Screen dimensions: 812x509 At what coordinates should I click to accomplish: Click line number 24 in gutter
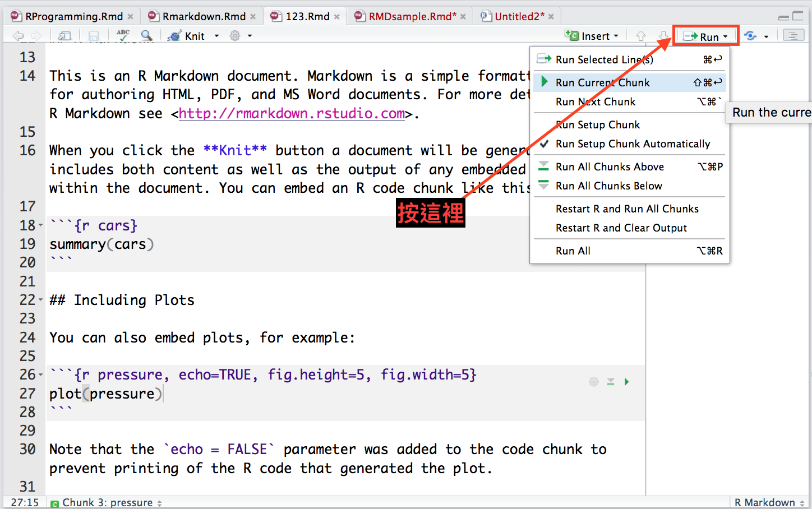(27, 337)
